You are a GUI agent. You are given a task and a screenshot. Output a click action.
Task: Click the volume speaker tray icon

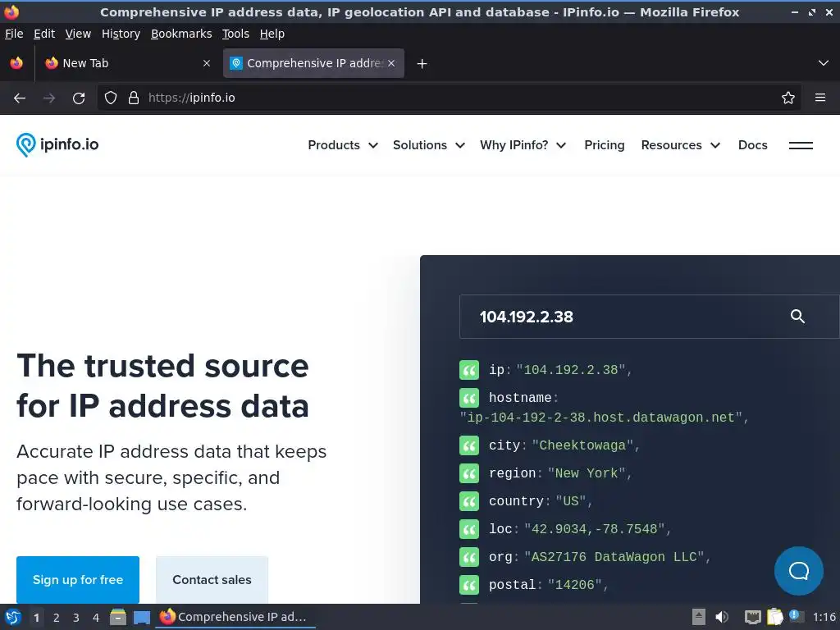(x=722, y=617)
